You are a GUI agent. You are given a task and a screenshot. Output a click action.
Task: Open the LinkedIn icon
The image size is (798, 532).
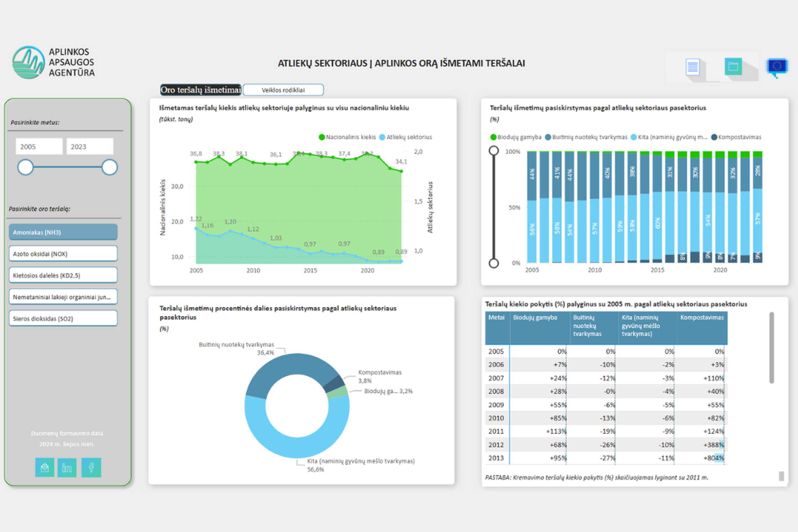[67, 468]
